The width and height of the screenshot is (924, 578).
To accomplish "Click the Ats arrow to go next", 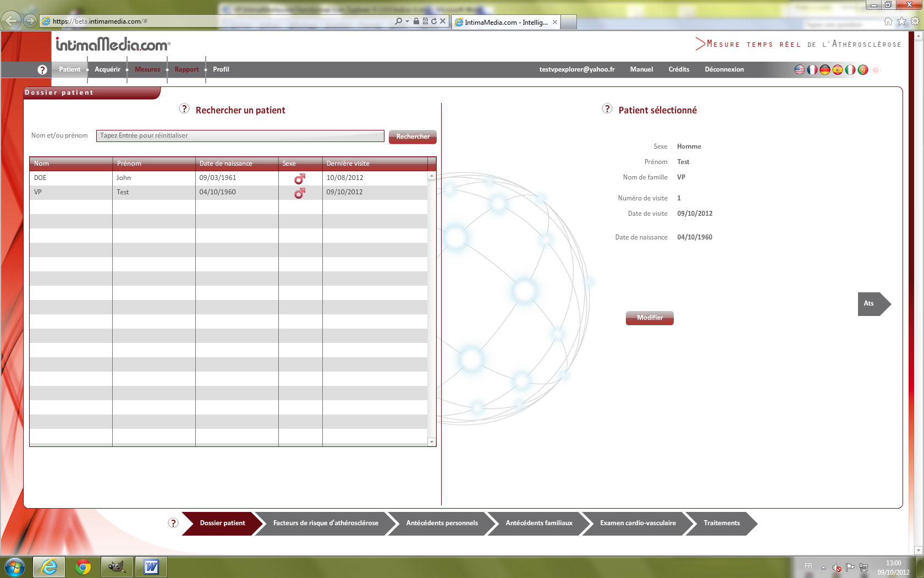I will [x=873, y=304].
